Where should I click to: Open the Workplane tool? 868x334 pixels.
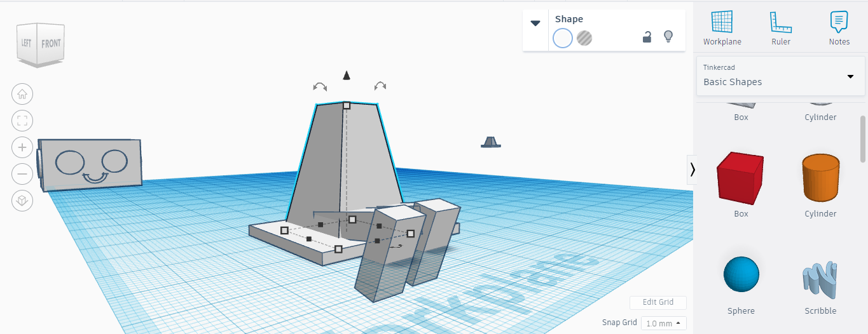pyautogui.click(x=722, y=29)
